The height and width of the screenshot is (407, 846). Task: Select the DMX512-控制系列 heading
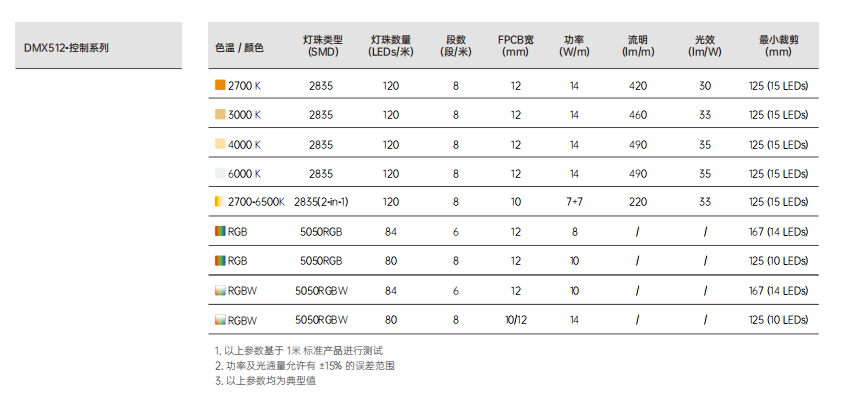pos(66,48)
